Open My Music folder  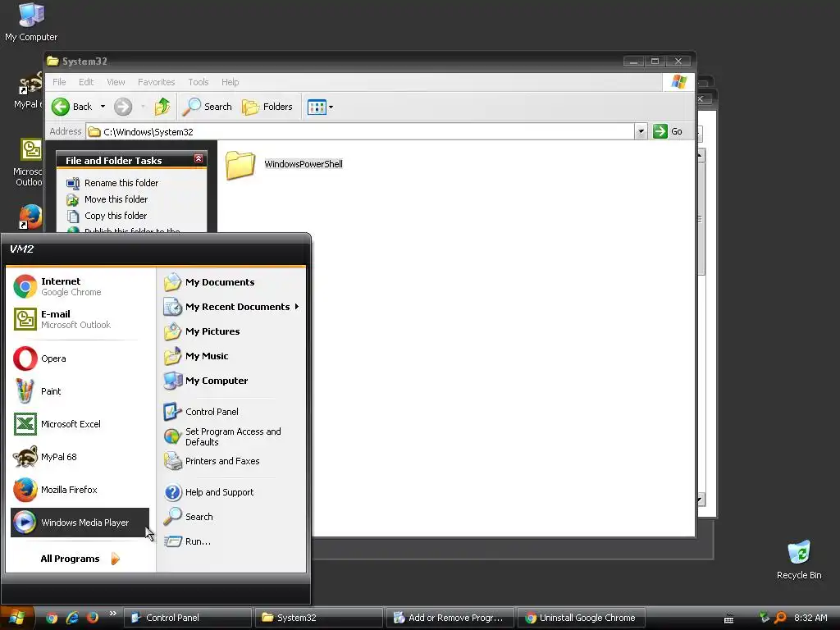231,356
